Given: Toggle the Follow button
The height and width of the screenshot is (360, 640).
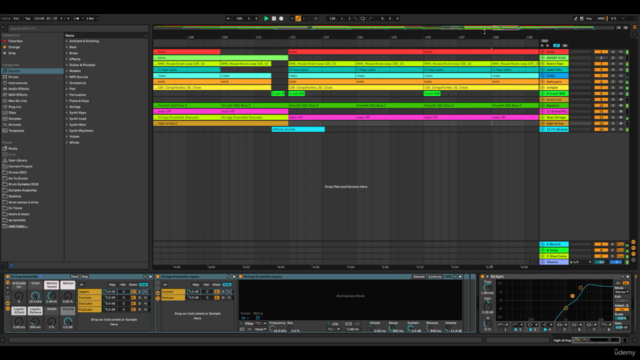Looking at the screenshot, I should [x=6, y=18].
